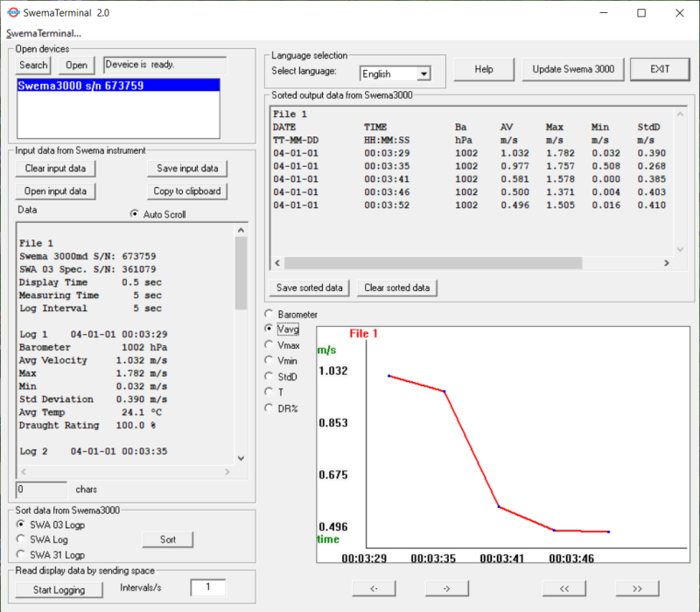This screenshot has width=700, height=612.
Task: Click the Data panel scroll up arrow
Action: (241, 230)
